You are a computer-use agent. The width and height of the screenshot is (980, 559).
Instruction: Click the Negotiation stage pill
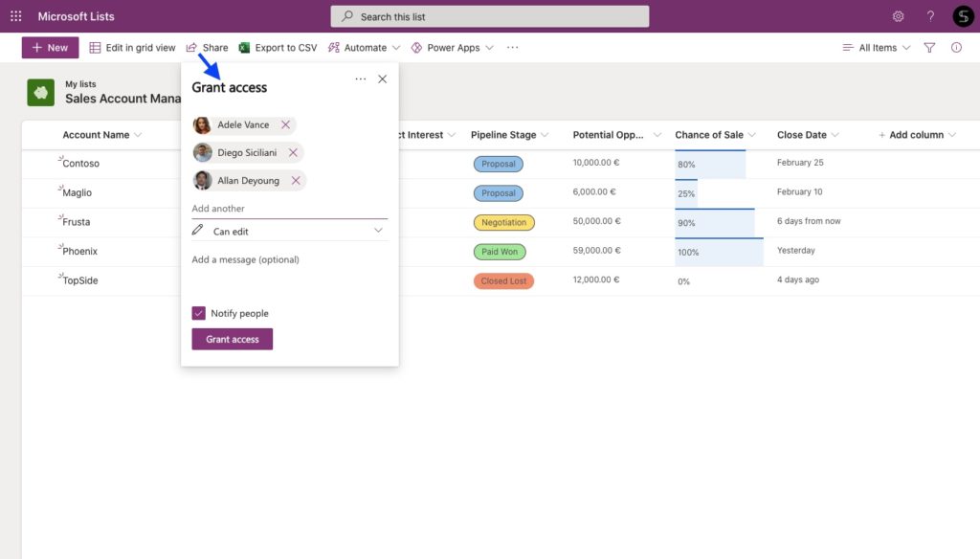(503, 222)
